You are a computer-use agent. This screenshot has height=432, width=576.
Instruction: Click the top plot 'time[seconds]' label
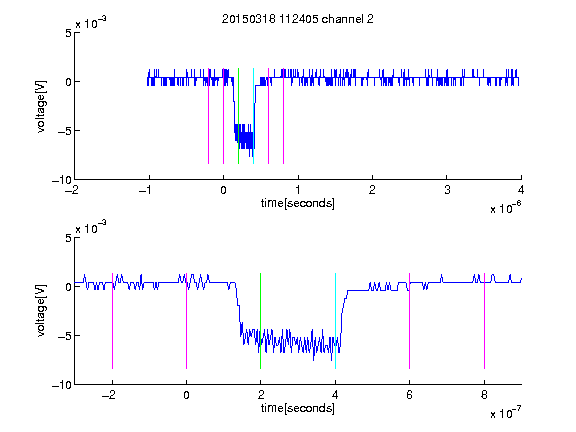coord(298,203)
